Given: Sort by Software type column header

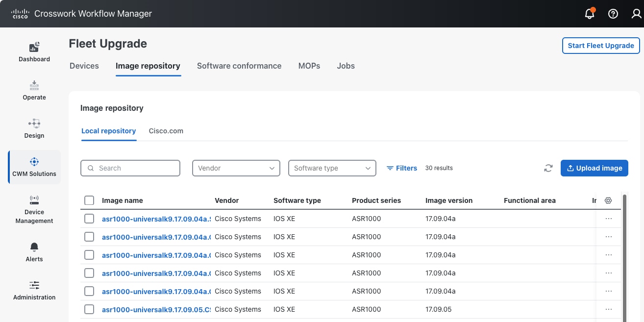Looking at the screenshot, I should pyautogui.click(x=297, y=200).
